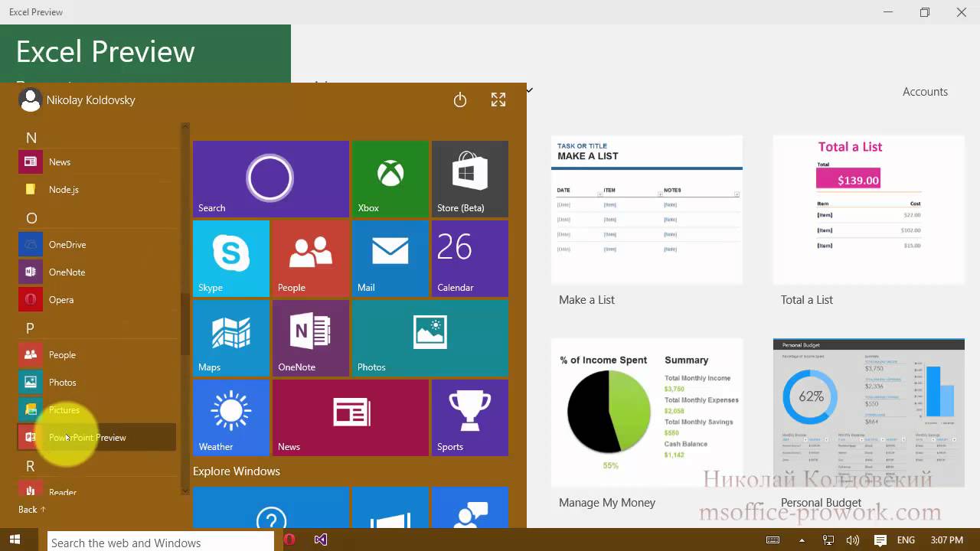
Task: Open the Photos tile
Action: point(430,338)
